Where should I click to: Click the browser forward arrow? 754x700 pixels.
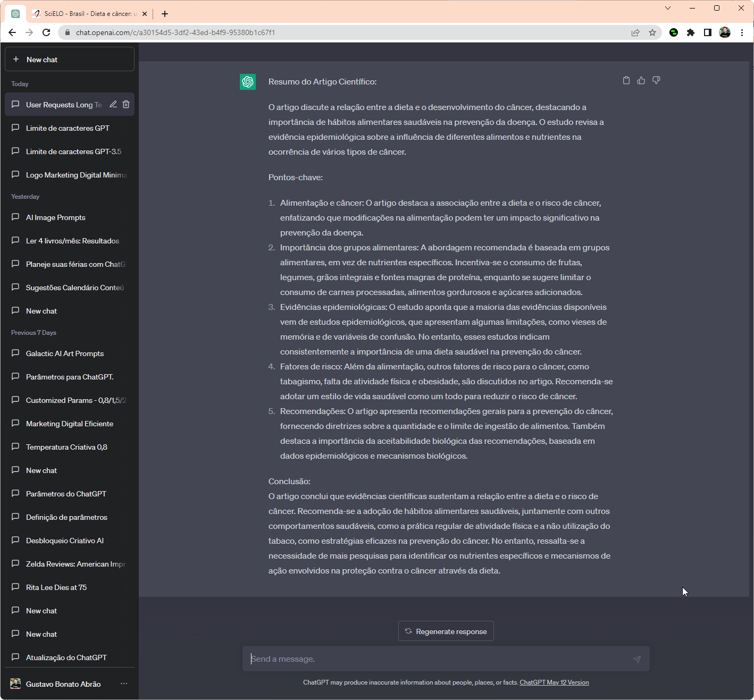coord(29,32)
